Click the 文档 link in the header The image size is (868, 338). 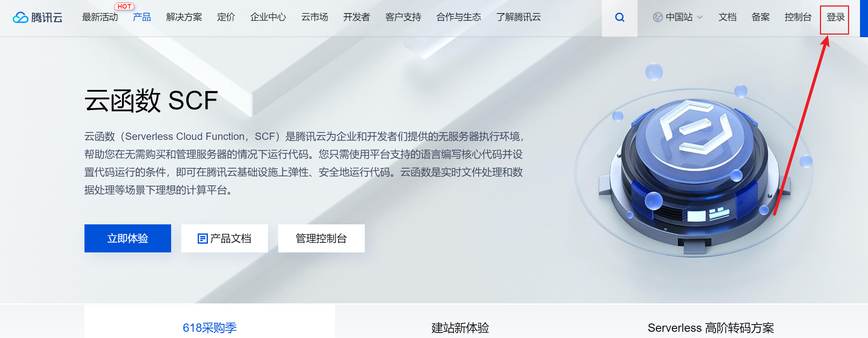coord(727,17)
